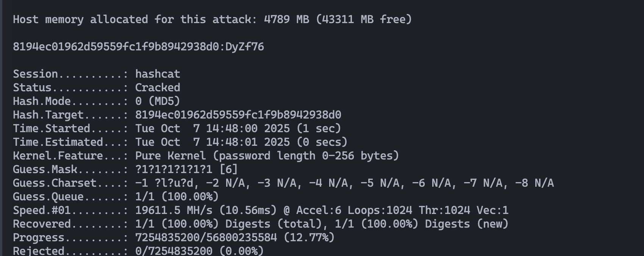
Task: Click the Hash.Mode value "0 (MD5)"
Action: click(158, 101)
